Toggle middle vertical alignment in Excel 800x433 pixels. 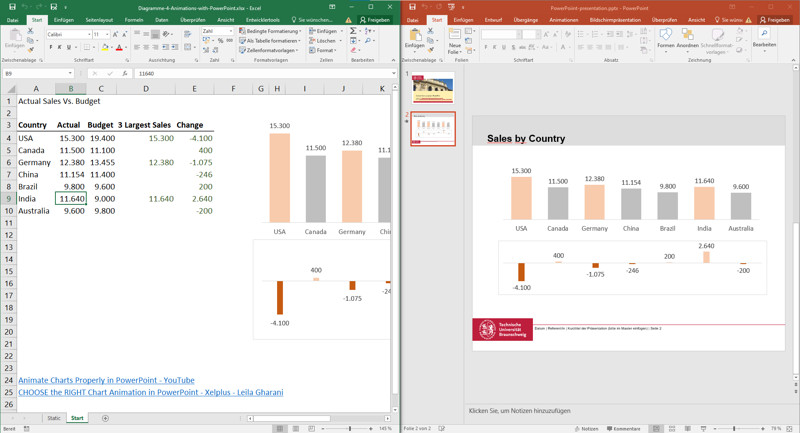coord(146,34)
